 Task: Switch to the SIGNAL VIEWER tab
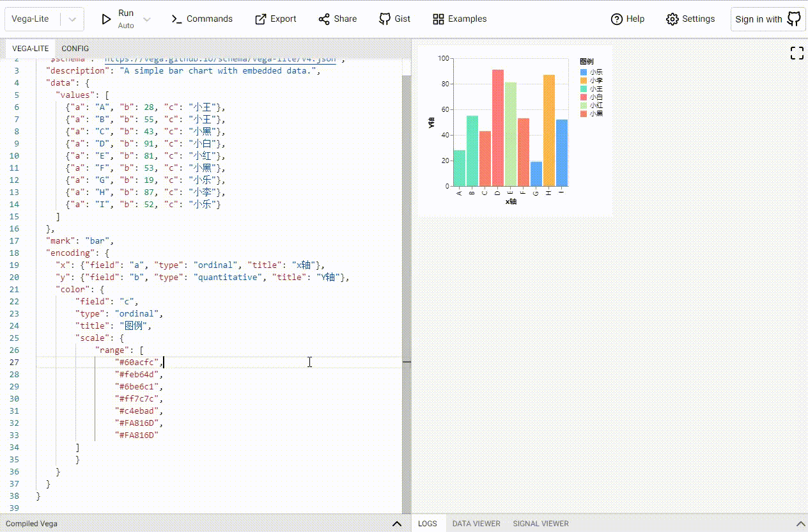point(541,523)
